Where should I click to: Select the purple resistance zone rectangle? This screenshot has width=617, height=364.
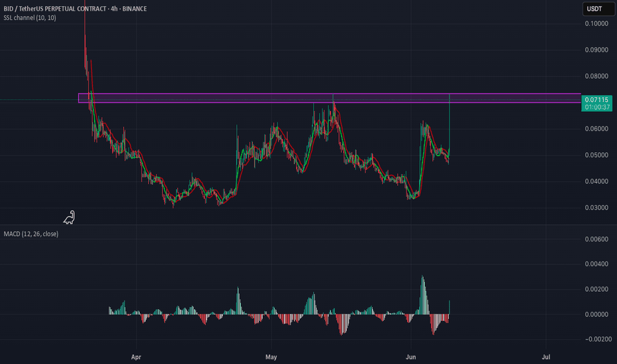pyautogui.click(x=330, y=98)
